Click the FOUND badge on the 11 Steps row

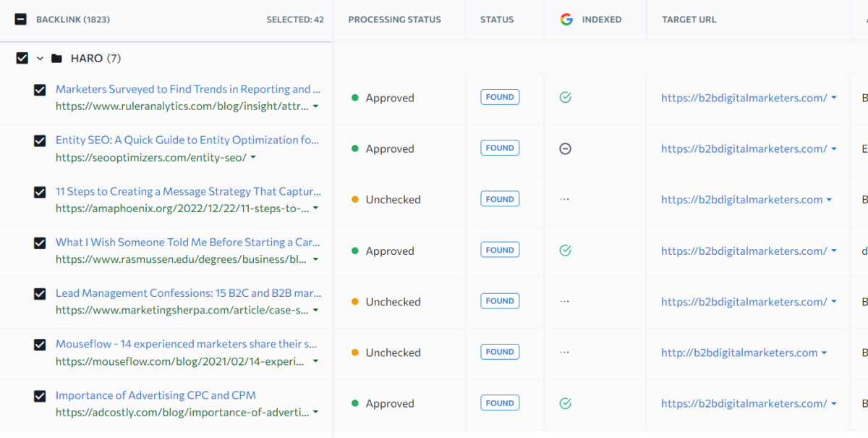(x=500, y=198)
